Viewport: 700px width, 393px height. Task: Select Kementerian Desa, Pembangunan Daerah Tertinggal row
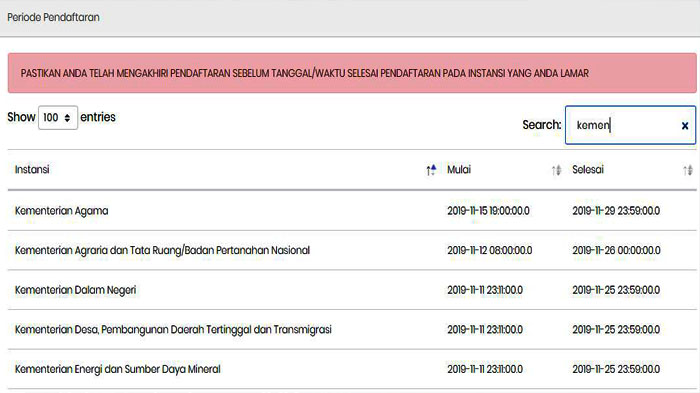173,330
